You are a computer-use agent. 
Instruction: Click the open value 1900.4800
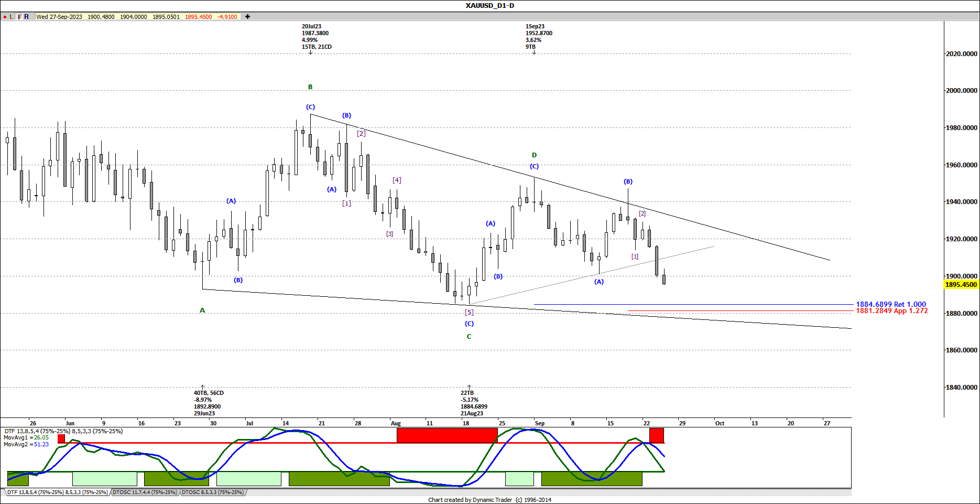coord(101,17)
